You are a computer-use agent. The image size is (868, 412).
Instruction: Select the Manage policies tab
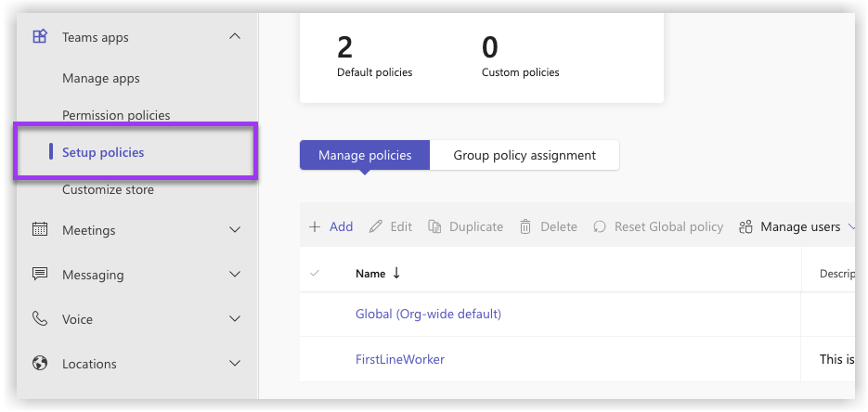coord(365,155)
